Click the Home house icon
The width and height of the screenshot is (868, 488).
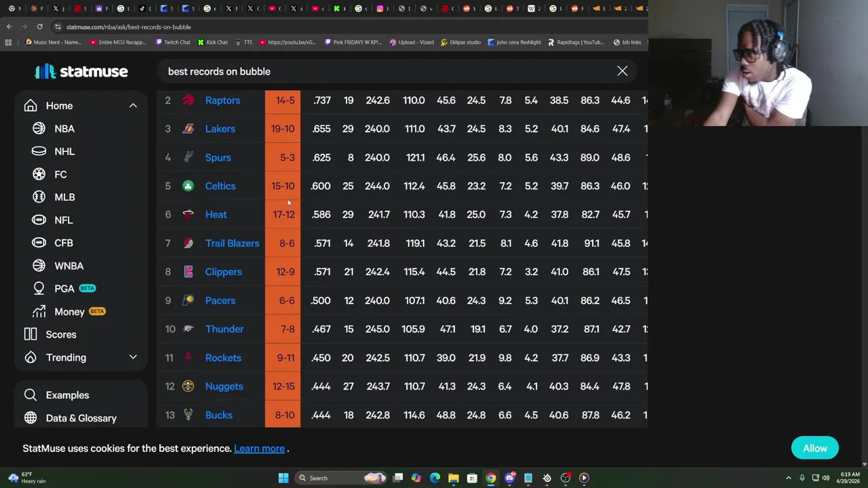(x=31, y=106)
